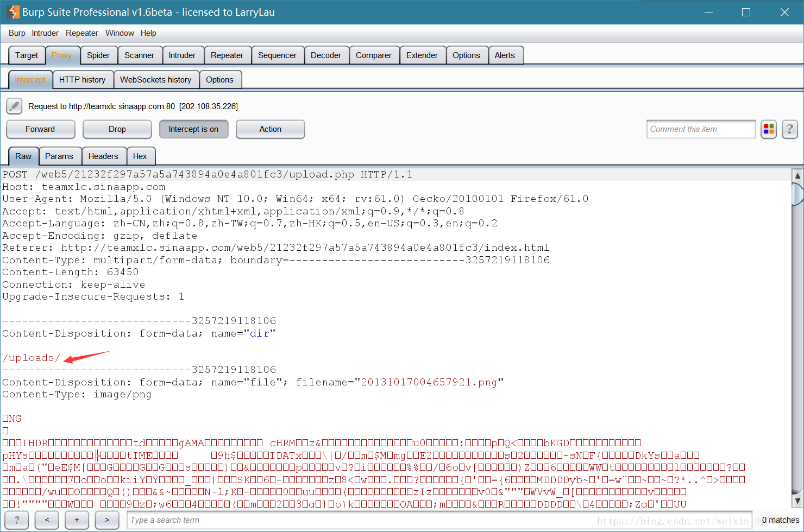Click the /uploads/ directory value
804x532 pixels.
pyautogui.click(x=32, y=358)
